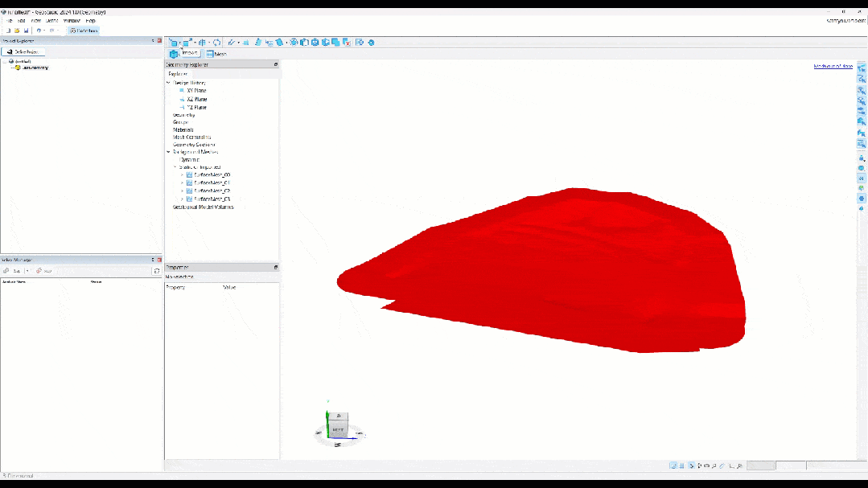Open the File menu

click(x=10, y=21)
